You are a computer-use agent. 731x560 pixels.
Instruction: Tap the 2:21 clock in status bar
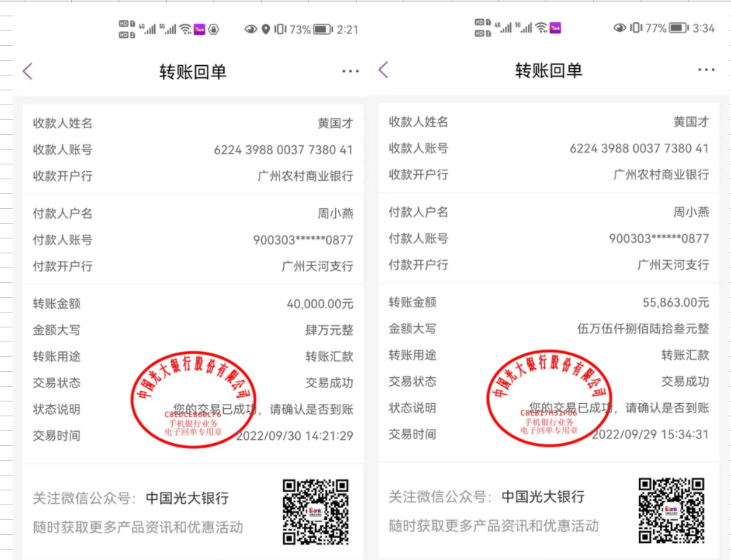[x=347, y=30]
